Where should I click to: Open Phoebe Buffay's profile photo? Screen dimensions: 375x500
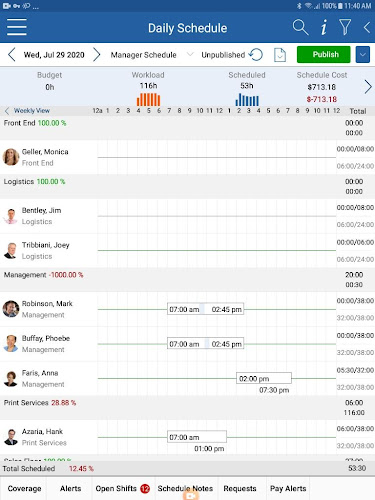coord(11,344)
